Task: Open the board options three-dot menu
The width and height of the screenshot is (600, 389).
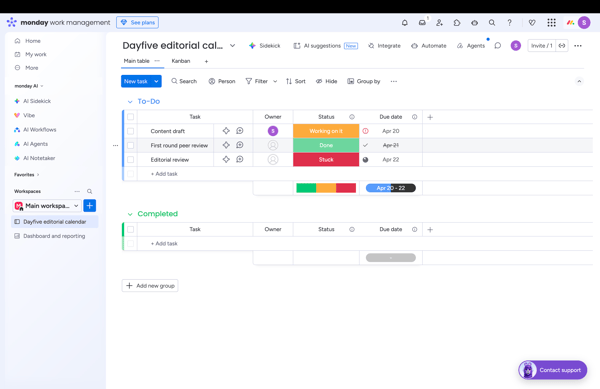Action: tap(578, 46)
